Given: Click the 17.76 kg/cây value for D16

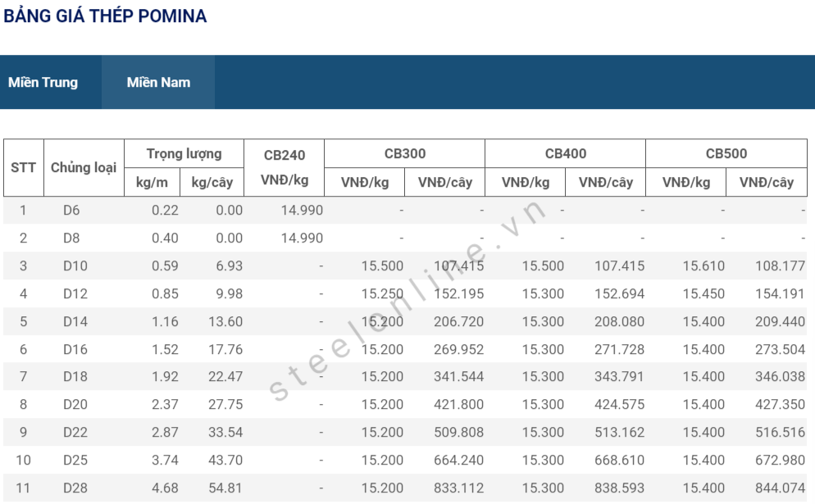Looking at the screenshot, I should tap(225, 349).
